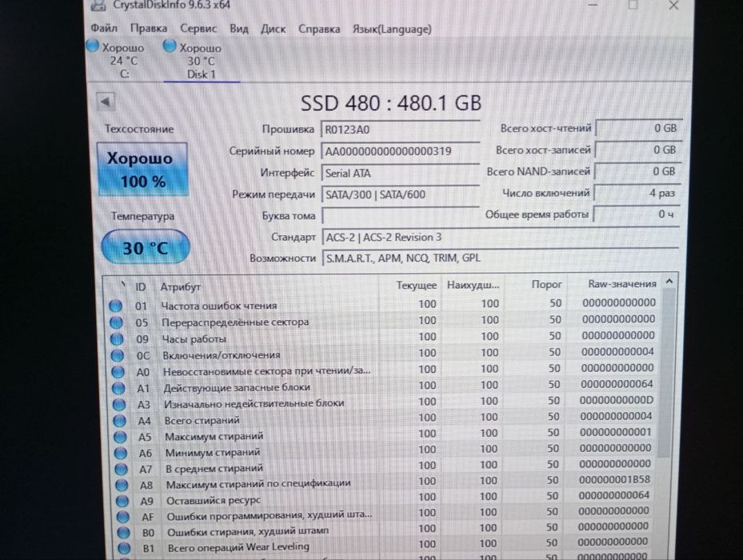Image resolution: width=743 pixels, height=560 pixels.
Task: Click the status icon for attribute A7
Action: click(122, 469)
